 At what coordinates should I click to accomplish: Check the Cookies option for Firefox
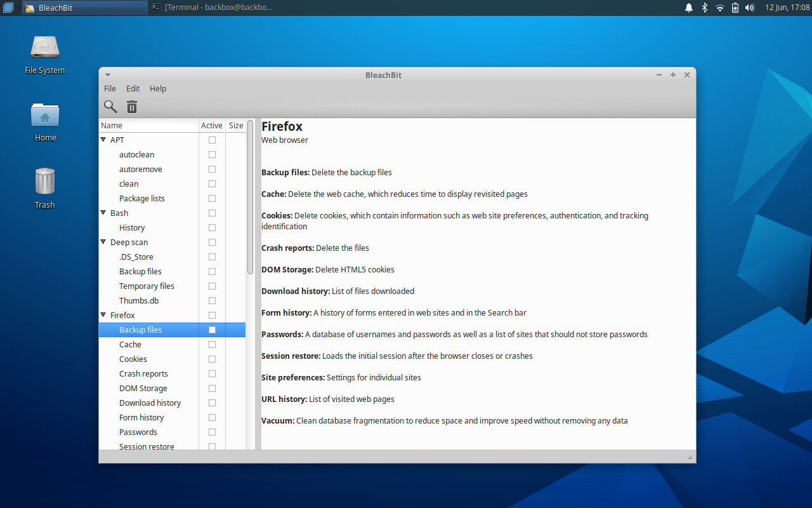212,359
